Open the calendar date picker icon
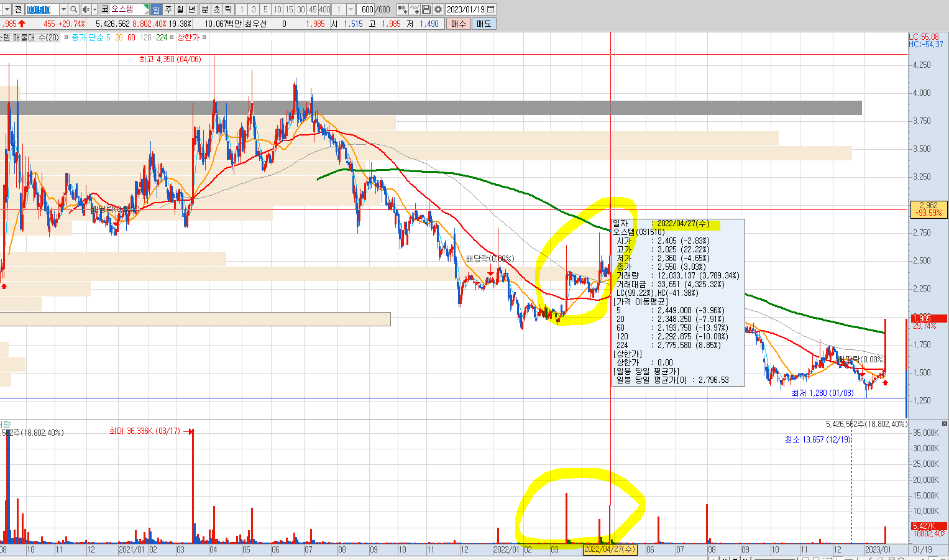 [x=490, y=9]
